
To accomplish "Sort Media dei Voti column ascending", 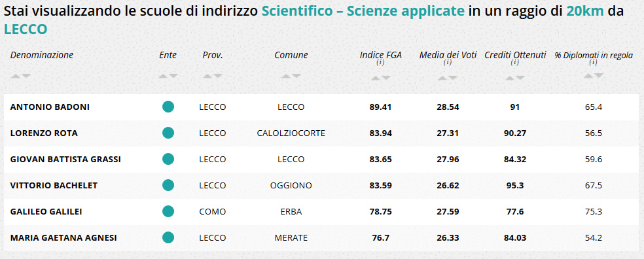I will 442,78.
